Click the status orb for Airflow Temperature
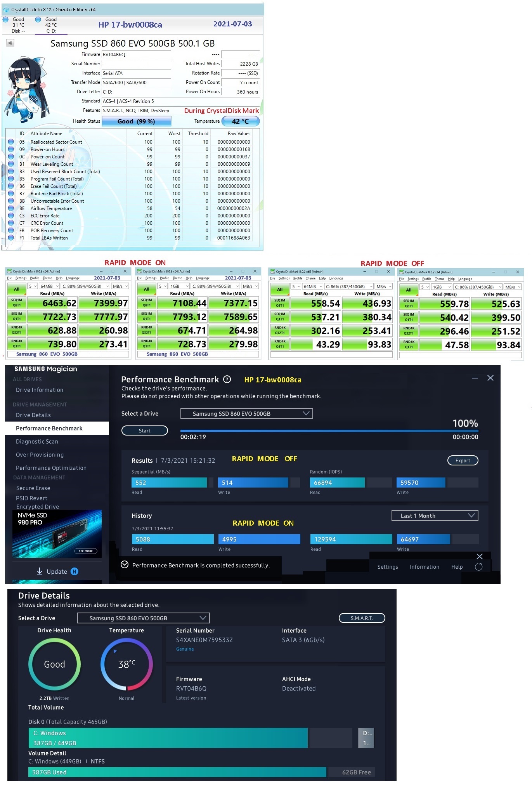The height and width of the screenshot is (788, 532). (x=11, y=208)
